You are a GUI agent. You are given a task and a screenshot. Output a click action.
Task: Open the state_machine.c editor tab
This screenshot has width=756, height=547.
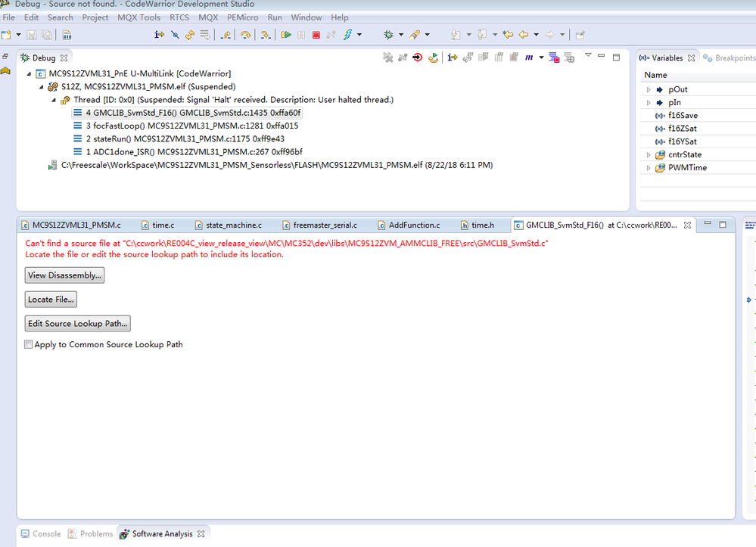click(229, 225)
